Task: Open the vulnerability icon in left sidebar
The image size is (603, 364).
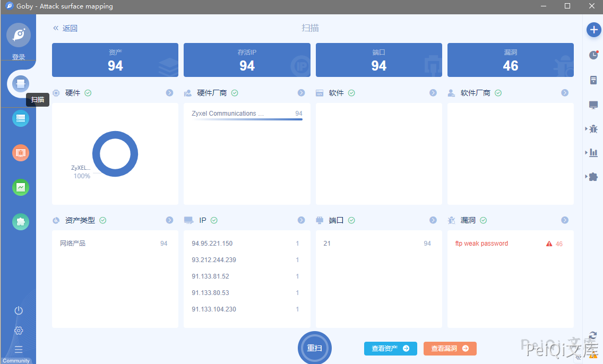Action: (21, 153)
